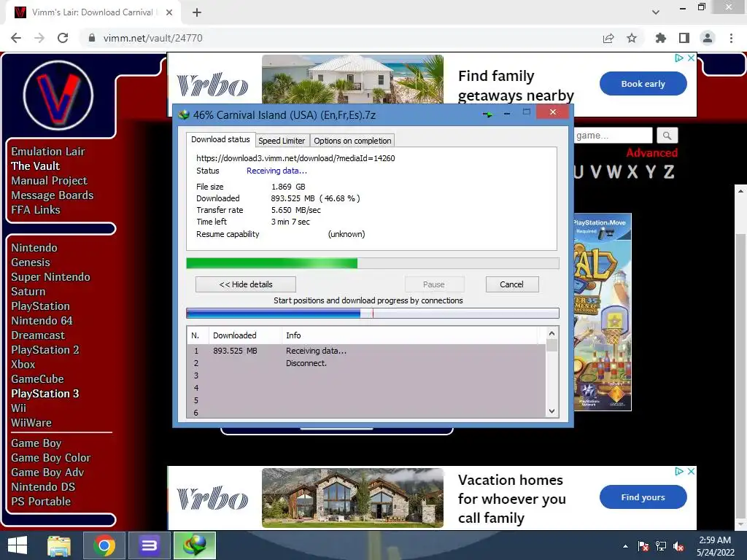The height and width of the screenshot is (560, 747).
Task: Click the green download progress bar
Action: click(373, 263)
